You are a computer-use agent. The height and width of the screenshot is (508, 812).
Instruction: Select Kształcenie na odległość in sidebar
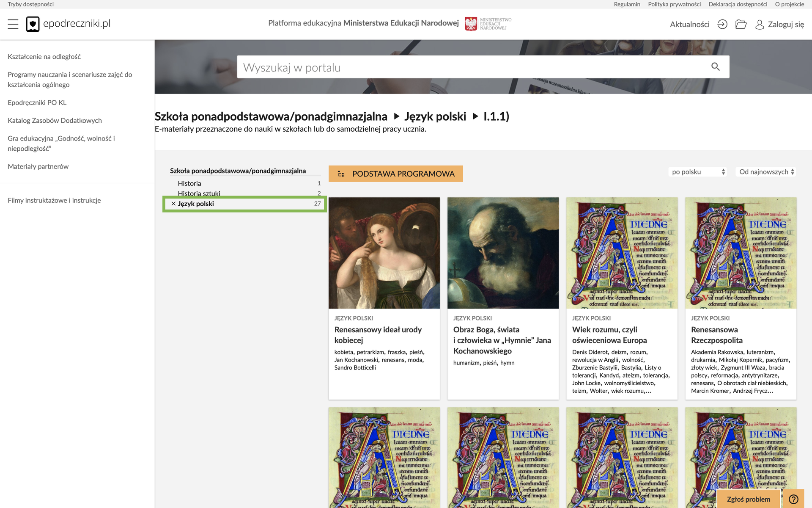pyautogui.click(x=44, y=57)
